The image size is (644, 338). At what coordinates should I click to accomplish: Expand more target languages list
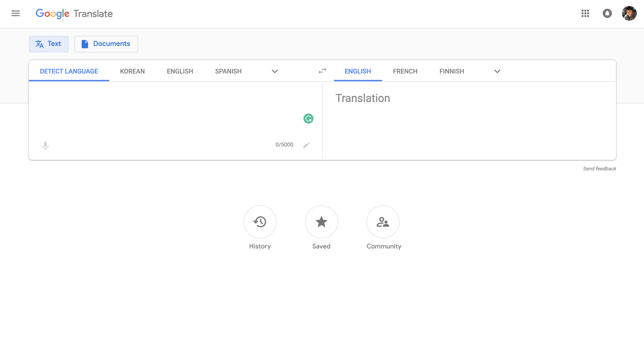(497, 71)
